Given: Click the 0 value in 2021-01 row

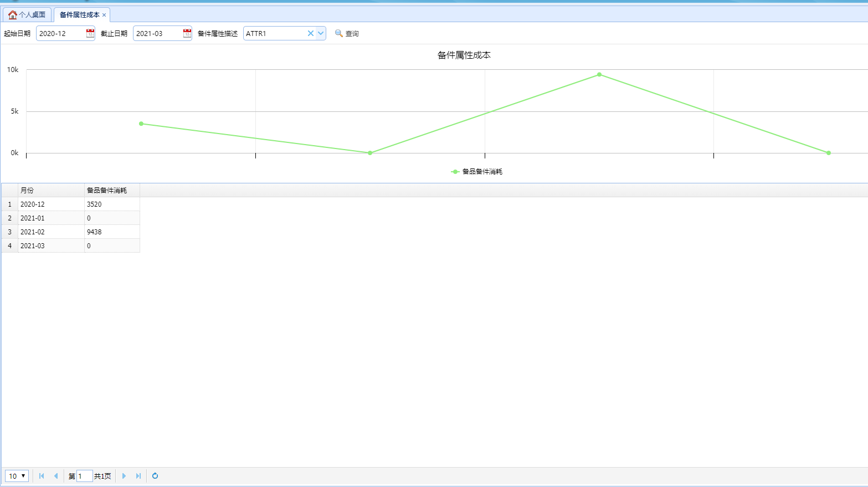Looking at the screenshot, I should tap(112, 218).
